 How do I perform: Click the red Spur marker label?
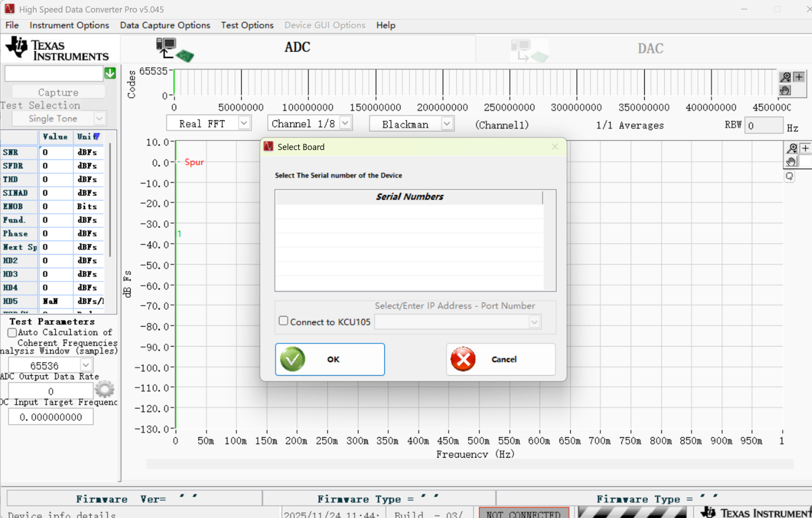pos(194,162)
